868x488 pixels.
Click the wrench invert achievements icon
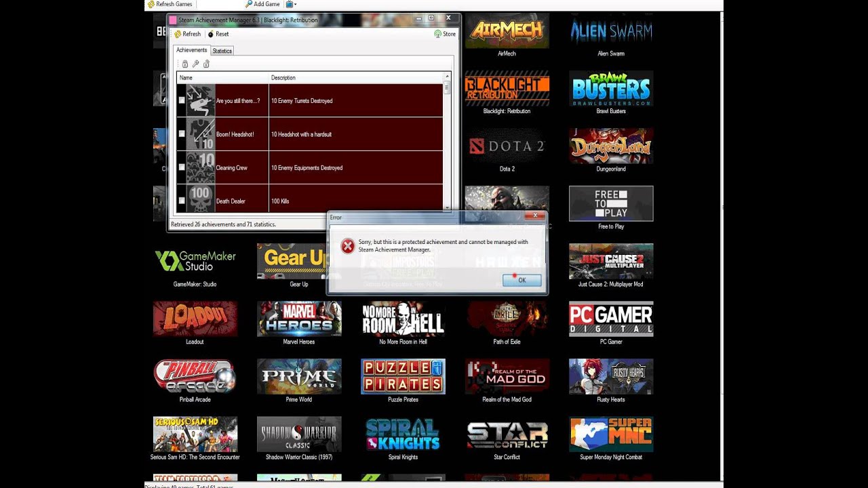pyautogui.click(x=195, y=64)
